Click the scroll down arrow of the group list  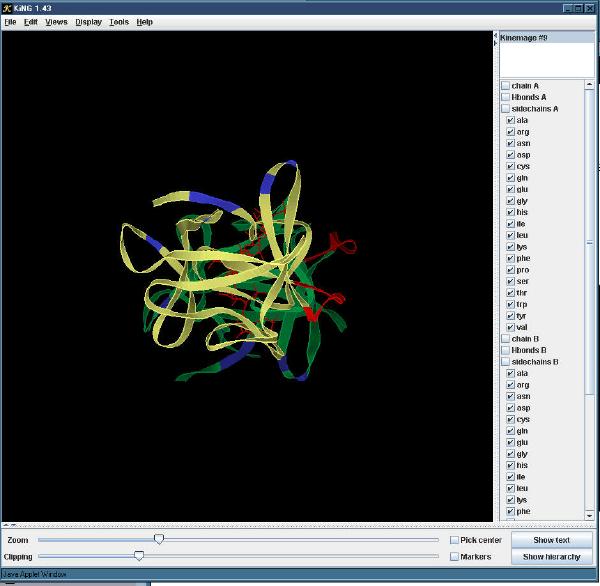(589, 516)
